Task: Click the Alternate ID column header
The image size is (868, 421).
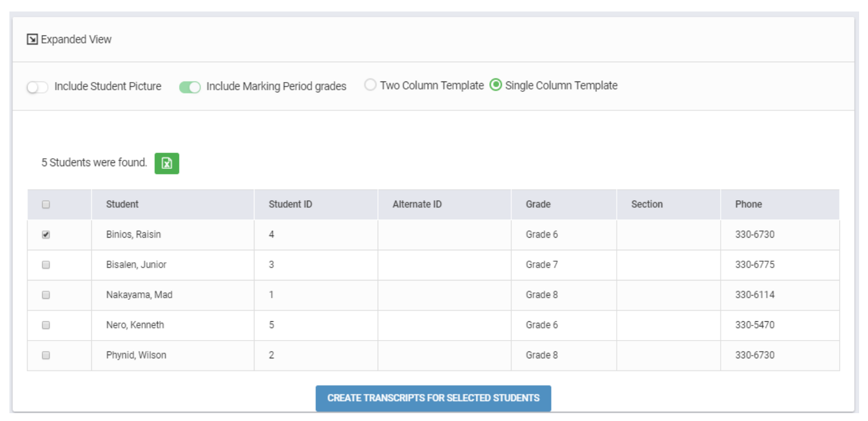Action: click(417, 204)
